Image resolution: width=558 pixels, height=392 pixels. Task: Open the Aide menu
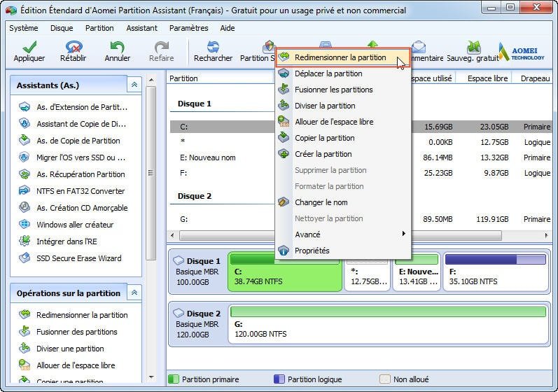point(227,28)
